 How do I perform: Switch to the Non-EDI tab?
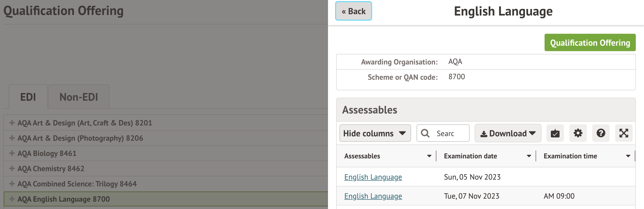[79, 97]
